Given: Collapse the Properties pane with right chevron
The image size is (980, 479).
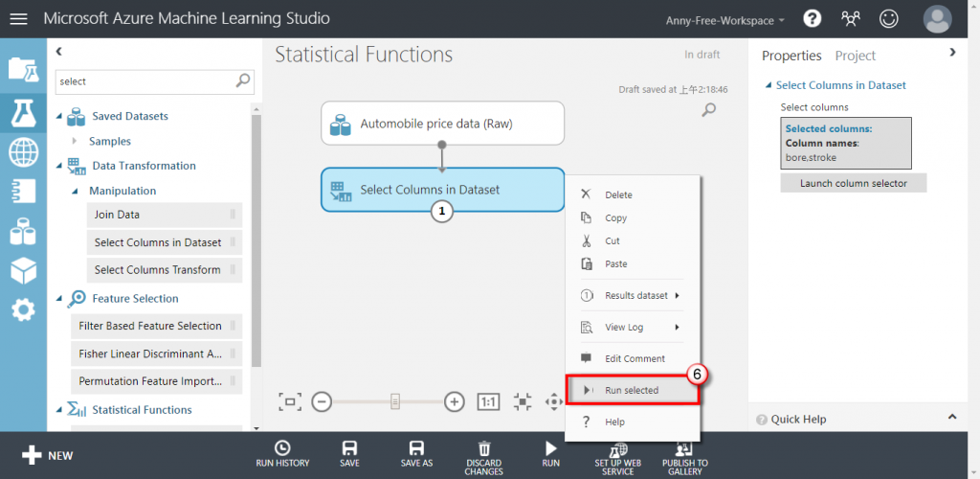Looking at the screenshot, I should tap(952, 53).
